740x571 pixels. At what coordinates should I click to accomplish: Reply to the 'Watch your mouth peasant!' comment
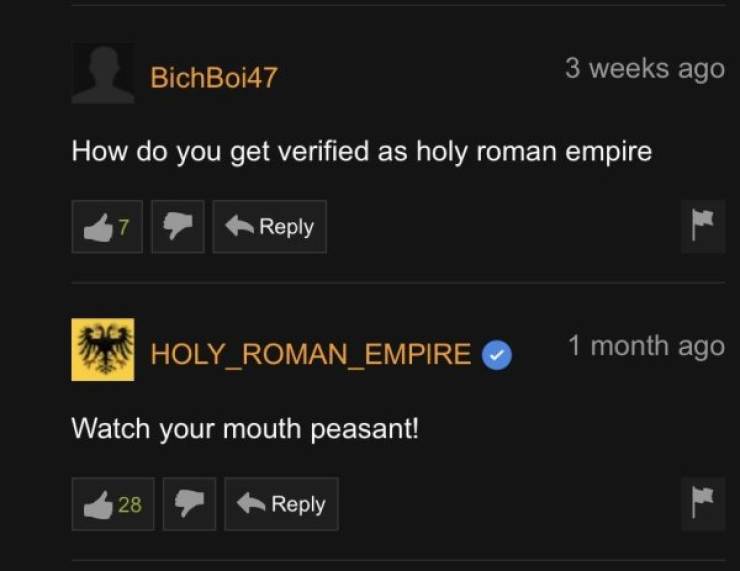pyautogui.click(x=281, y=504)
